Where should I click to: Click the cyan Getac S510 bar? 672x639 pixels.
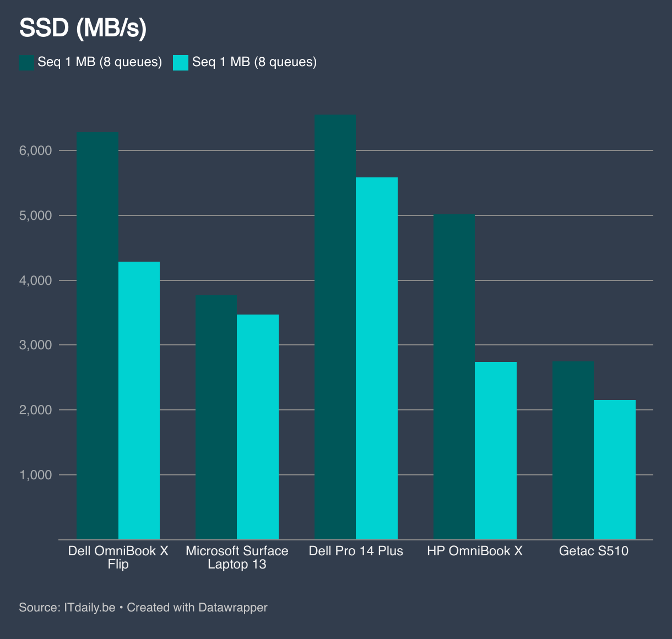615,469
